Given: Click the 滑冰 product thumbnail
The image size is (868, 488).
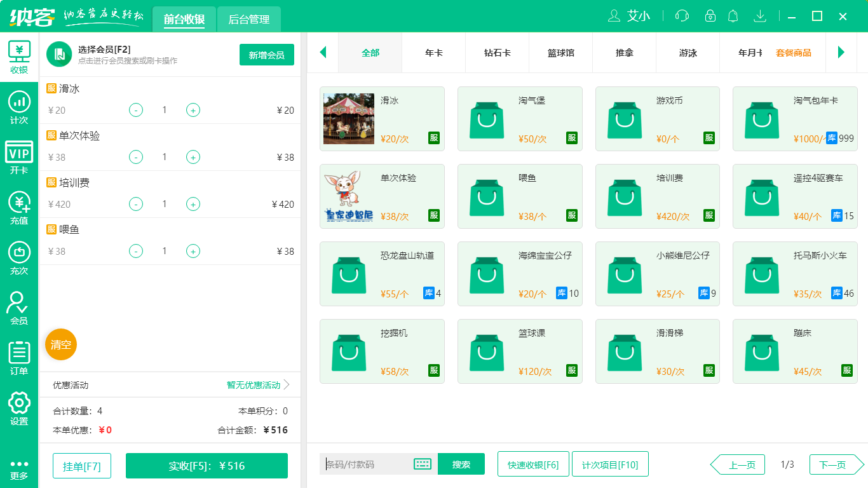Looking at the screenshot, I should [x=348, y=119].
